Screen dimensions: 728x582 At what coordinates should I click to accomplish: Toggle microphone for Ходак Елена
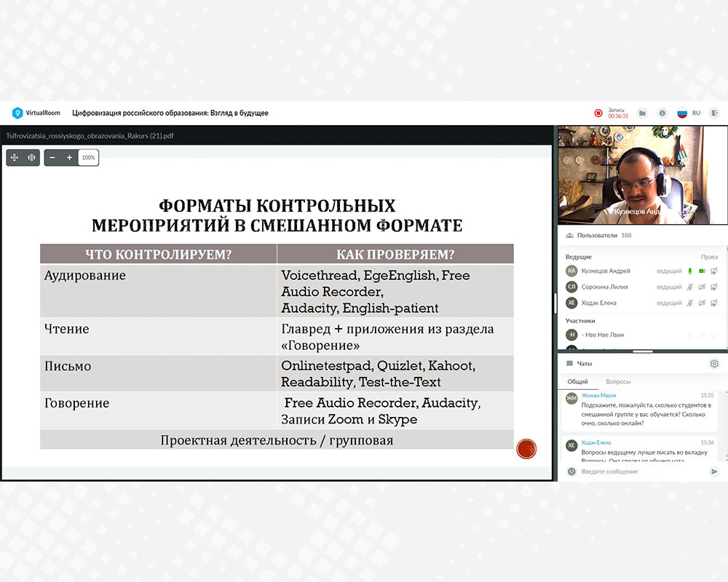pos(690,303)
